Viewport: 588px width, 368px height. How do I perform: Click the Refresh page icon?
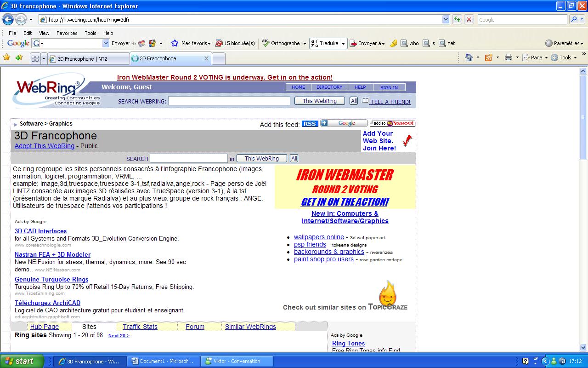(457, 19)
